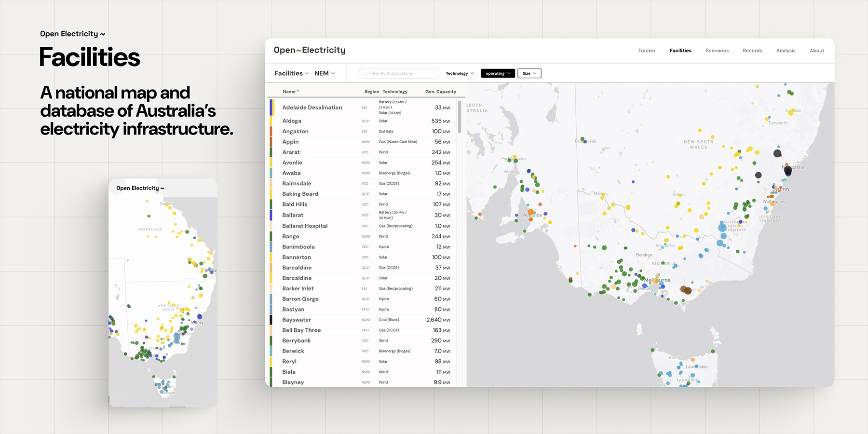This screenshot has height=434, width=868.
Task: Open the Size filter dropdown
Action: [x=529, y=73]
